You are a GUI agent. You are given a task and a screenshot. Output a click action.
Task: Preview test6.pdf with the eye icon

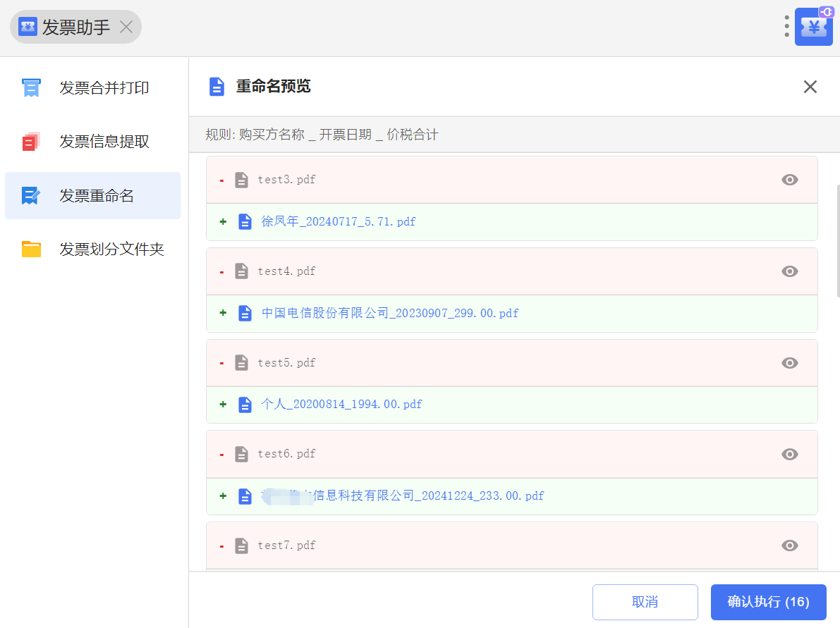789,455
